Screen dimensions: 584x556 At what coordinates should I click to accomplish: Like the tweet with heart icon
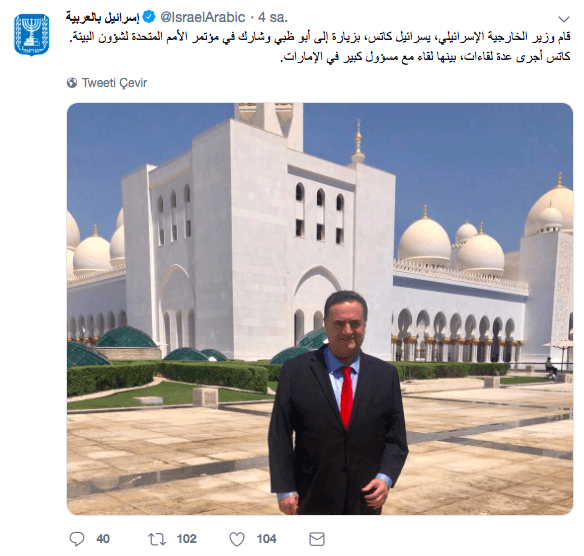(x=237, y=539)
